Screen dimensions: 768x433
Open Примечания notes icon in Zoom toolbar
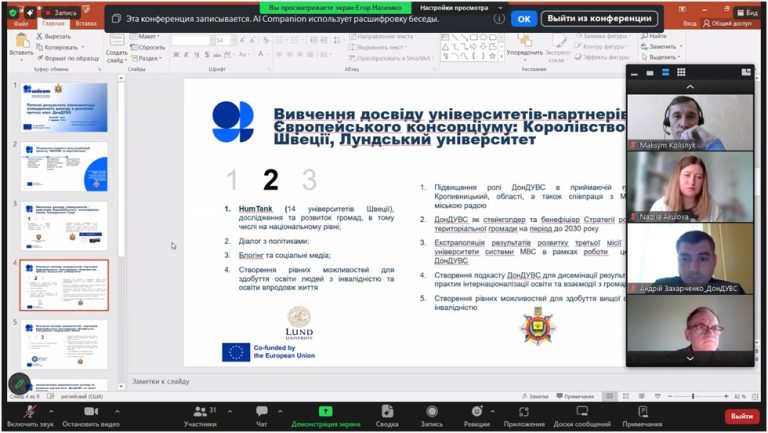tap(643, 416)
